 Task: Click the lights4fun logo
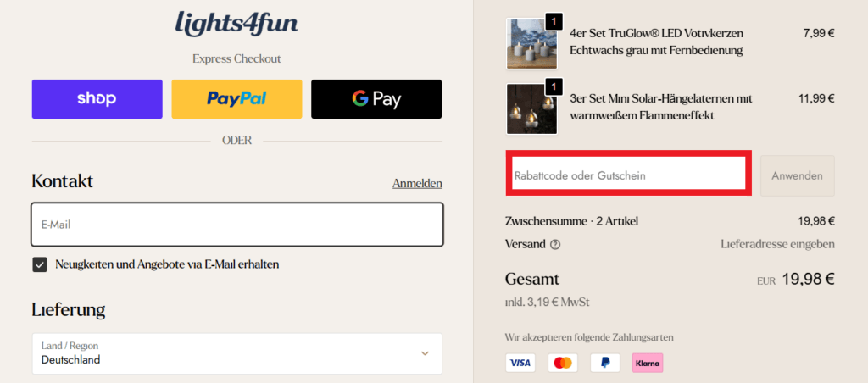pyautogui.click(x=236, y=23)
